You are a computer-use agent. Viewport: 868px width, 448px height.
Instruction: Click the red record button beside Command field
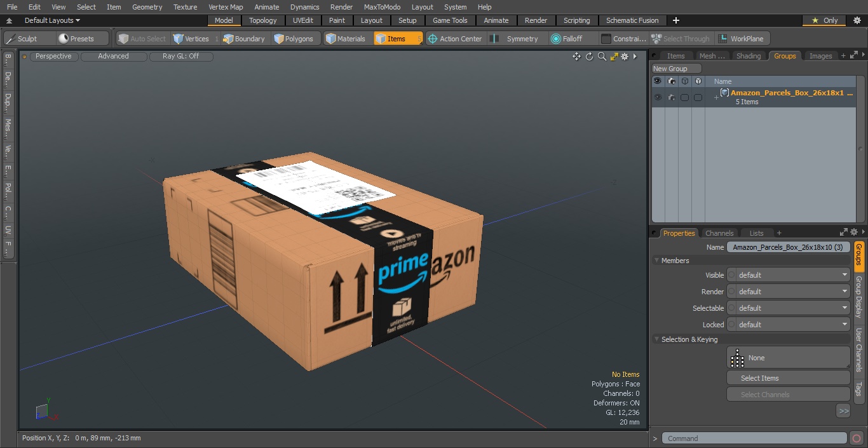pyautogui.click(x=856, y=438)
